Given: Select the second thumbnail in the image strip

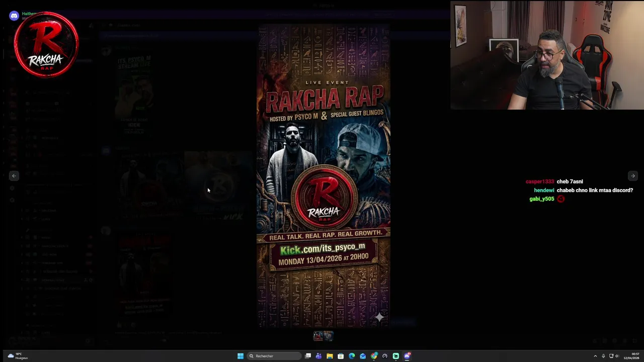Looking at the screenshot, I should [328, 336].
